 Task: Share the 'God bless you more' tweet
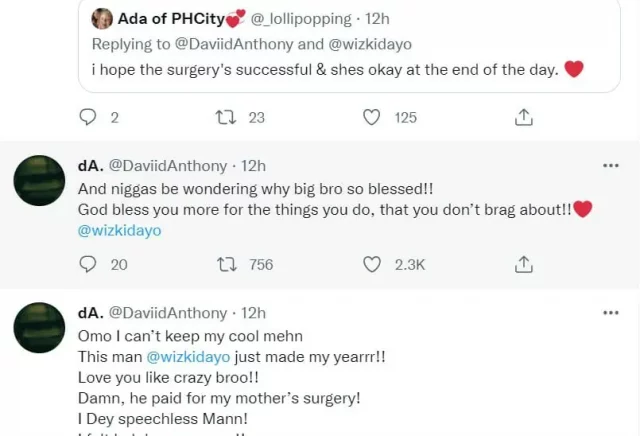[523, 264]
